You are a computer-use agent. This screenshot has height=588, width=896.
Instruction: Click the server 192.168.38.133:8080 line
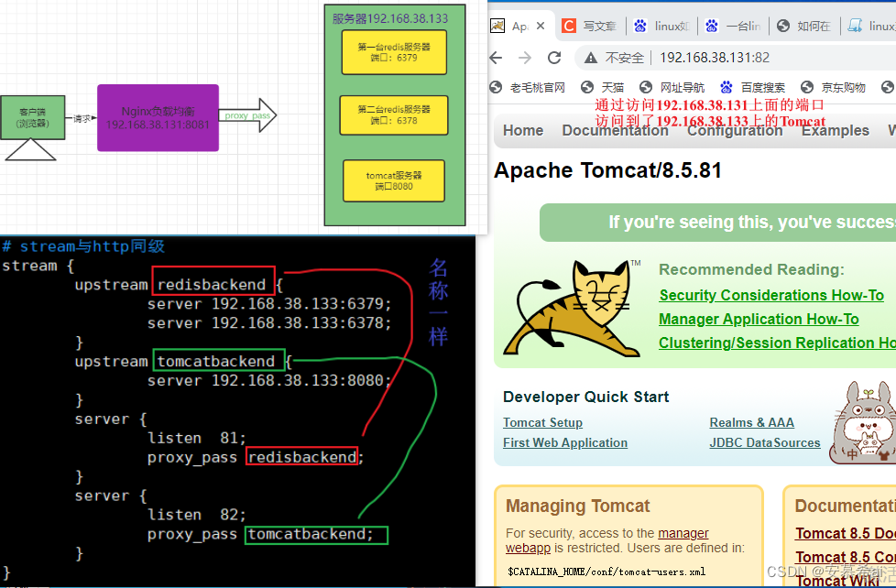click(x=269, y=381)
